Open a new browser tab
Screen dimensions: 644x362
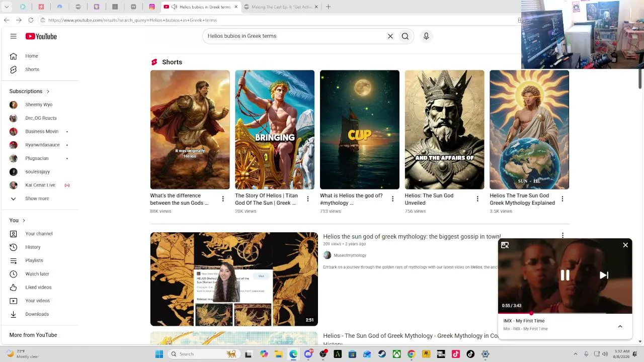pos(328,7)
